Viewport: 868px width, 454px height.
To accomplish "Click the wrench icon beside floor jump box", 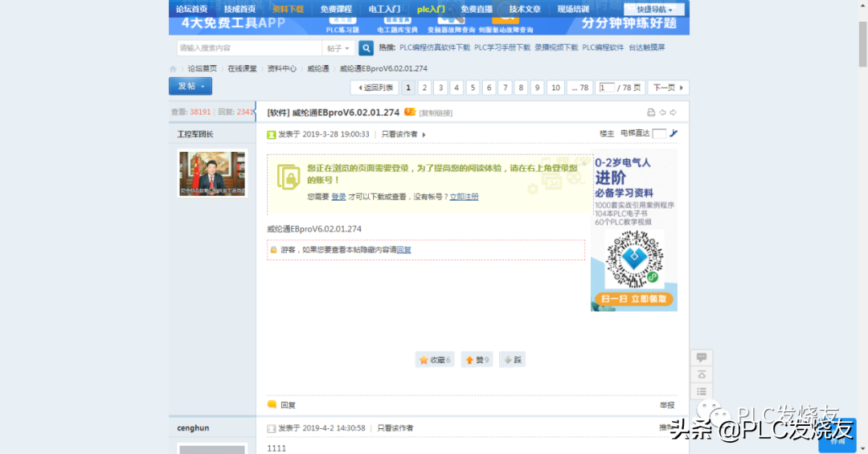I will pyautogui.click(x=674, y=133).
